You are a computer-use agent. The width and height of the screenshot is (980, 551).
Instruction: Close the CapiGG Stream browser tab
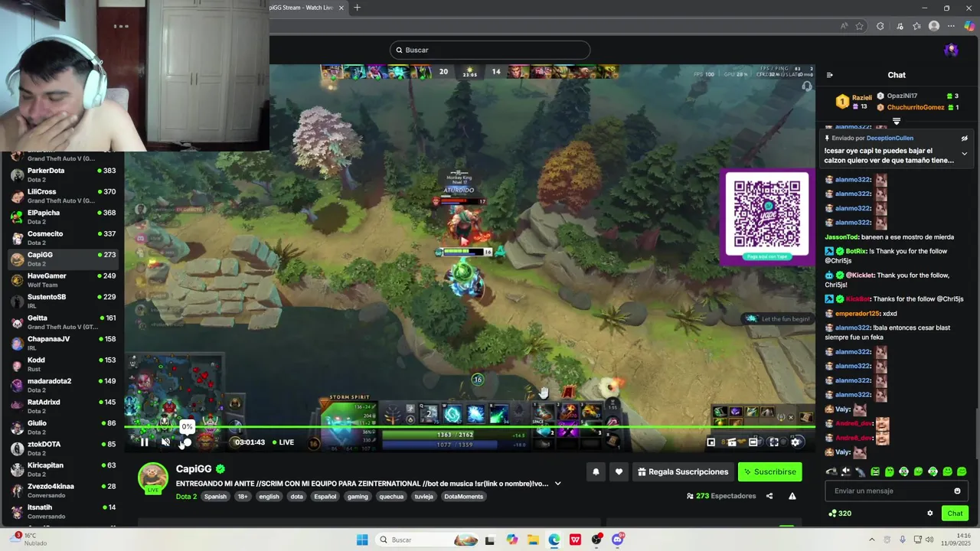click(341, 8)
